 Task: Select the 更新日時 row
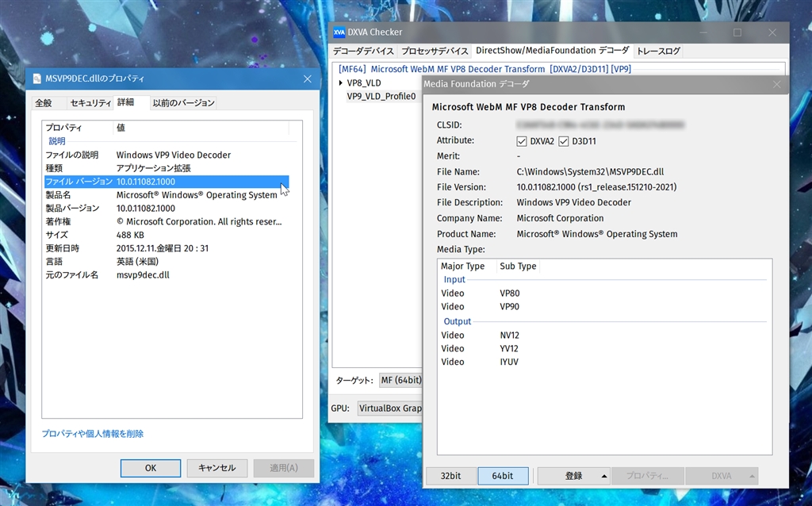[x=167, y=248]
